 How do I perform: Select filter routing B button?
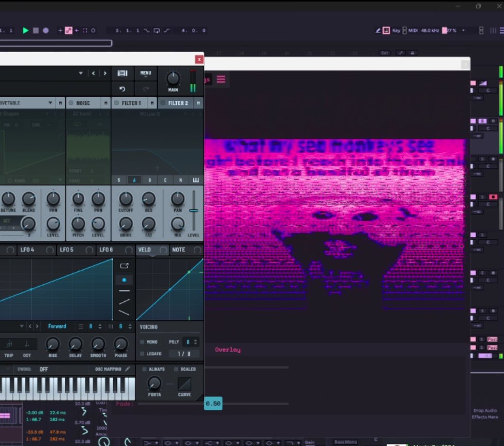click(149, 180)
